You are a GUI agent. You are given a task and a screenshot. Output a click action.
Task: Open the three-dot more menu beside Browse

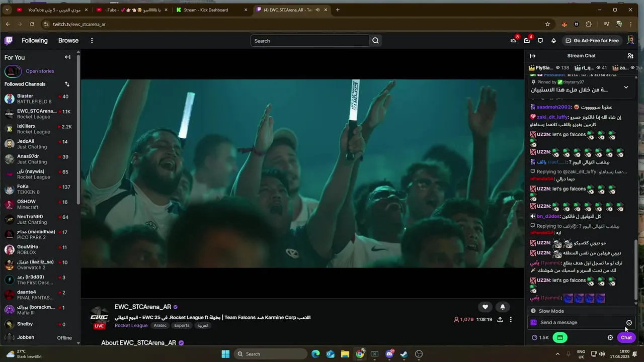click(x=92, y=41)
